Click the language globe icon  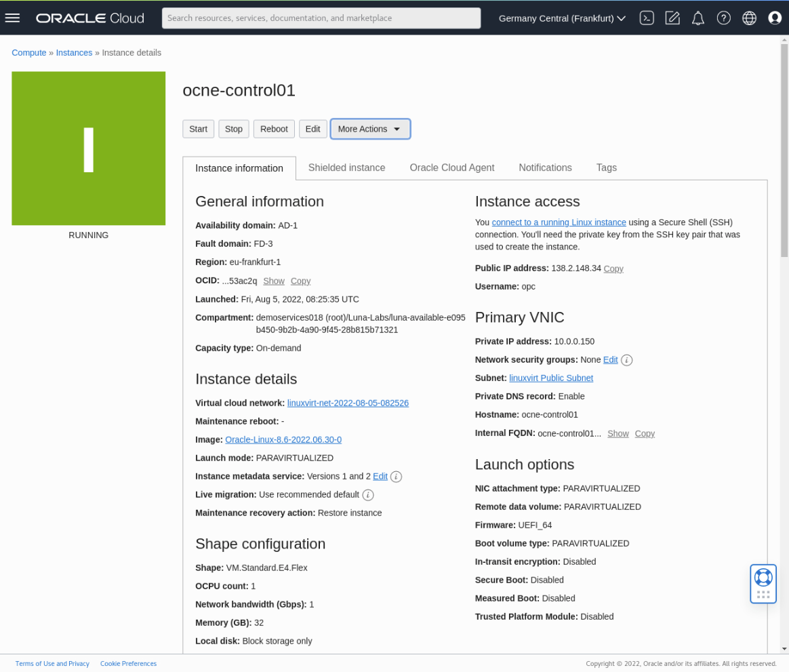[x=749, y=18]
